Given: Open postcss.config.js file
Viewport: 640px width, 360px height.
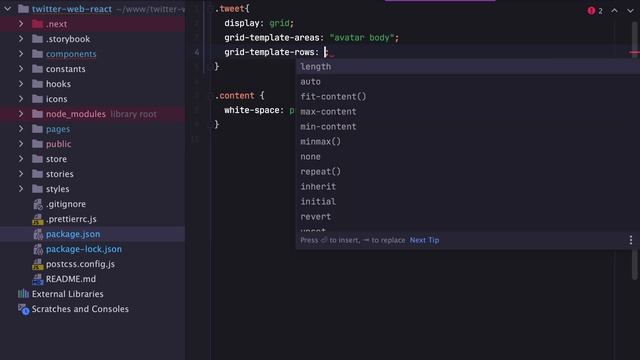Looking at the screenshot, I should pyautogui.click(x=80, y=264).
